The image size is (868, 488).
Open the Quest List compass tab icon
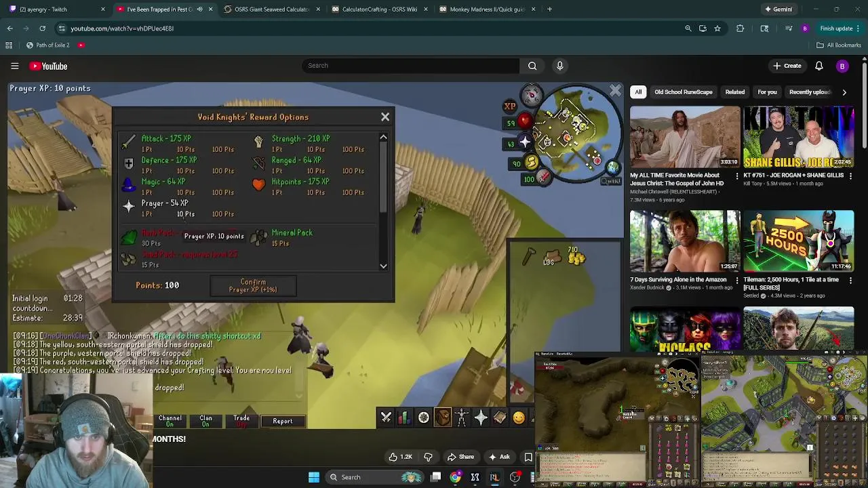tap(423, 418)
